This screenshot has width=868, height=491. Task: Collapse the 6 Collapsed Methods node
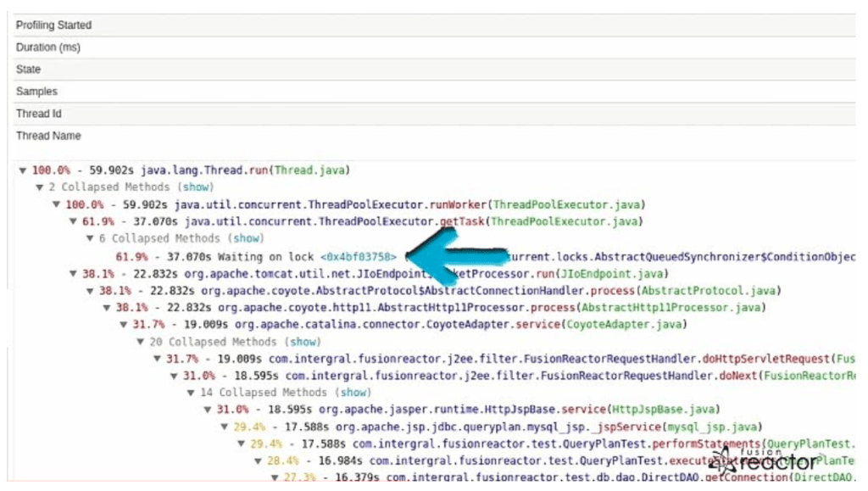(x=90, y=238)
